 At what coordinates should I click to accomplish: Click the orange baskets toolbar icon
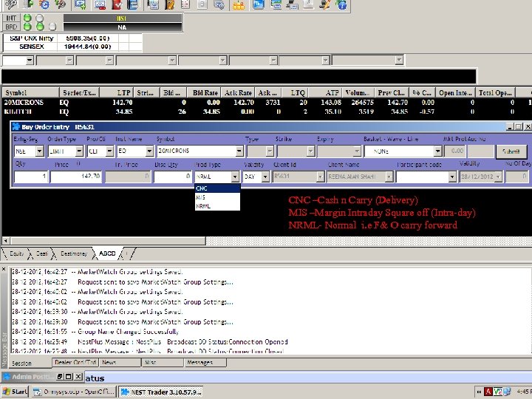(x=239, y=4)
